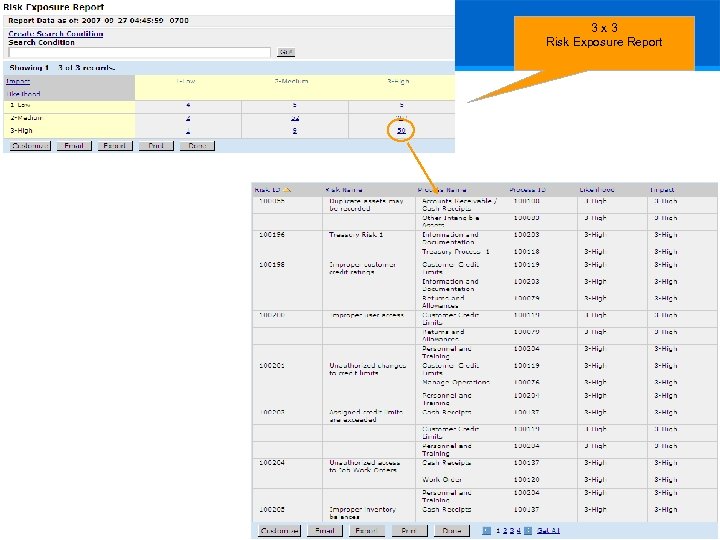Click the Get All link in the pager
720x540 pixels.
pos(548,531)
